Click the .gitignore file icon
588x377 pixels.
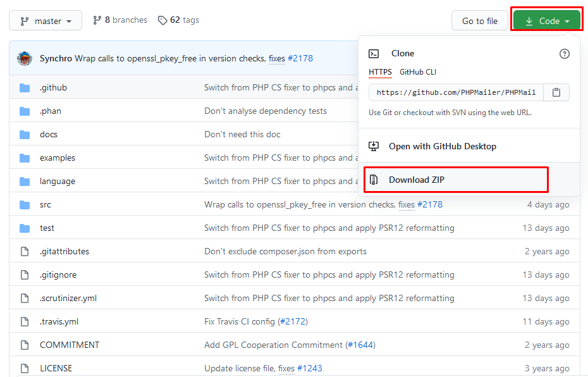click(x=25, y=275)
